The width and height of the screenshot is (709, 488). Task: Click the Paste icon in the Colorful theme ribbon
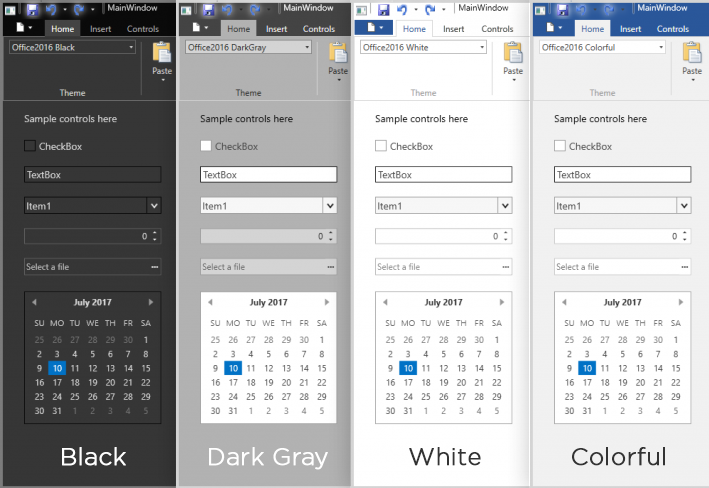pyautogui.click(x=692, y=52)
